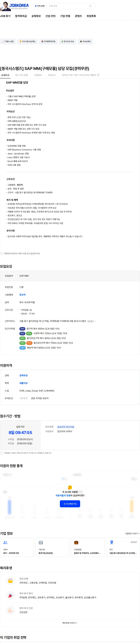Image resolution: width=140 pixels, height=644 pixels.
Task: Click the 3호선 badge beside 을지로3가역
Action: [29, 343]
